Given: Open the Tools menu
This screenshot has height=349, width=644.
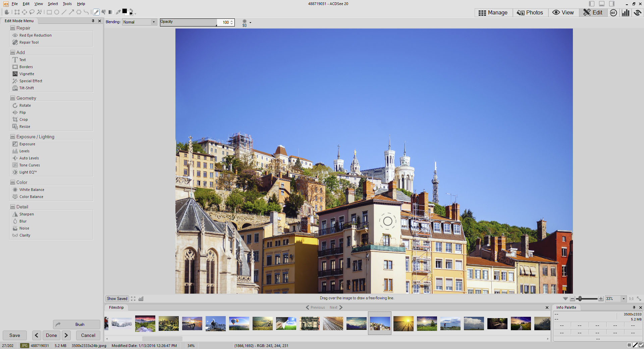Looking at the screenshot, I should [67, 4].
